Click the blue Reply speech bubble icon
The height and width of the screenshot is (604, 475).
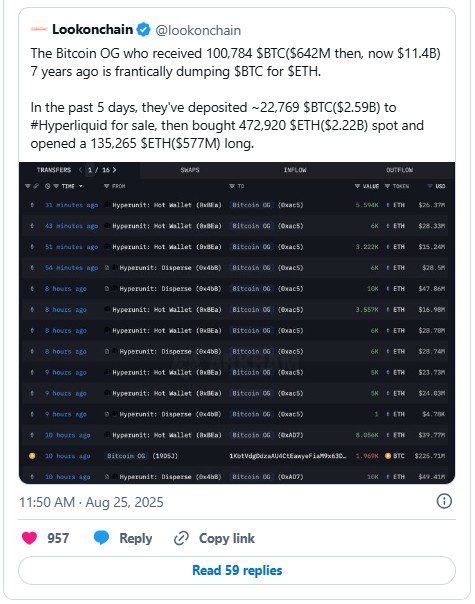point(101,538)
